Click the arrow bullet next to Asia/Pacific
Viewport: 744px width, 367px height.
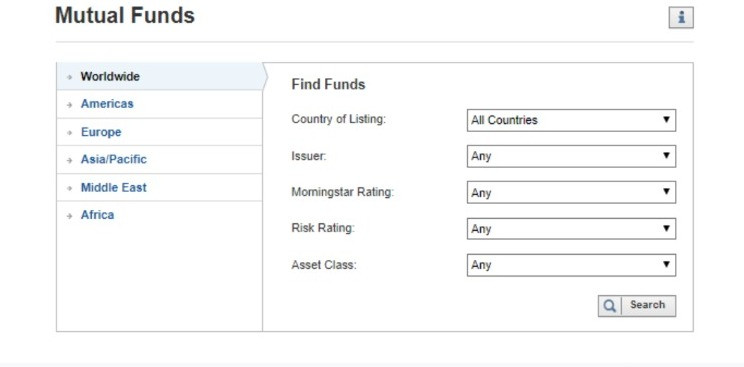pos(70,160)
